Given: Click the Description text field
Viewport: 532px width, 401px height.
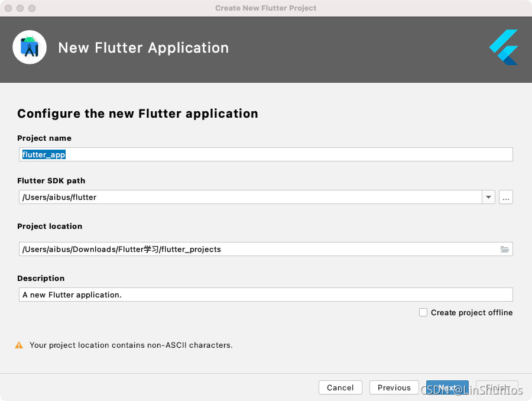Looking at the screenshot, I should 265,295.
